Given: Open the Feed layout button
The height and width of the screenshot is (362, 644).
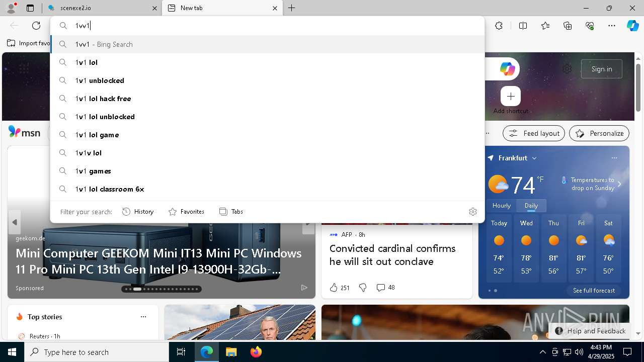Looking at the screenshot, I should click(533, 133).
